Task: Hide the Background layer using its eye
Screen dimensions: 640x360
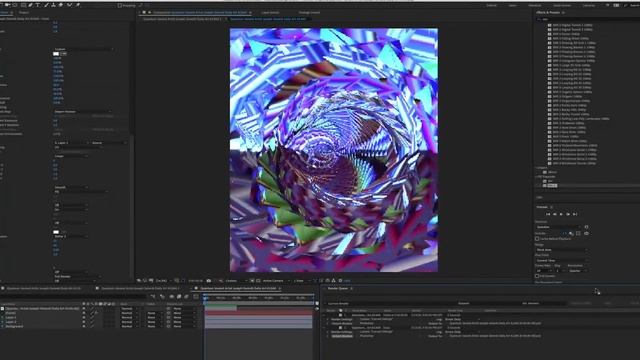Action: tap(84, 327)
